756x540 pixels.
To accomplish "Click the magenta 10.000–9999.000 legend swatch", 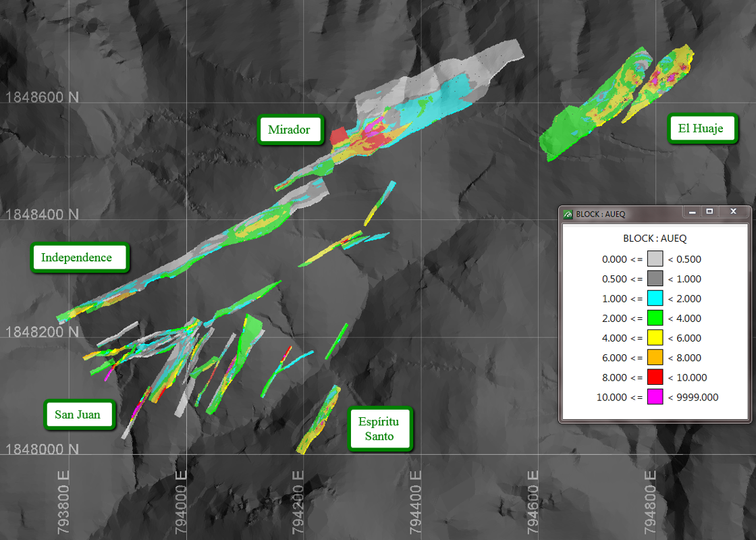I will coord(655,398).
